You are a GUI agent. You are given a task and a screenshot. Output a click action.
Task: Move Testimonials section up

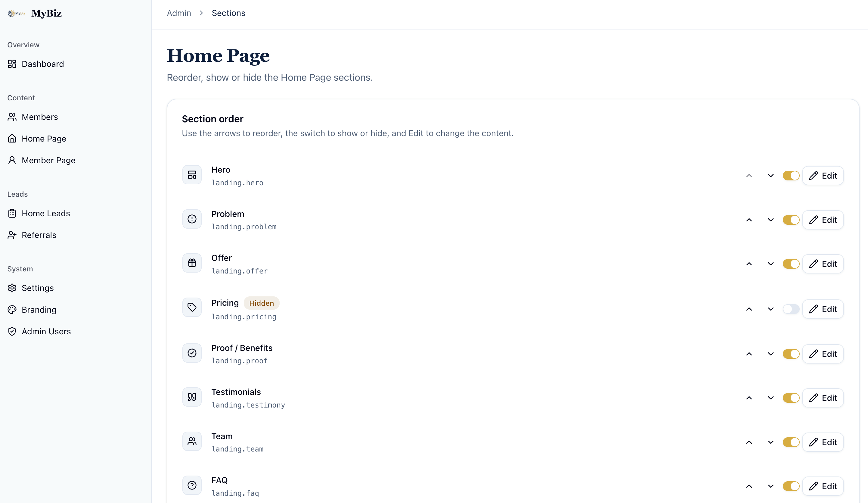[749, 398]
